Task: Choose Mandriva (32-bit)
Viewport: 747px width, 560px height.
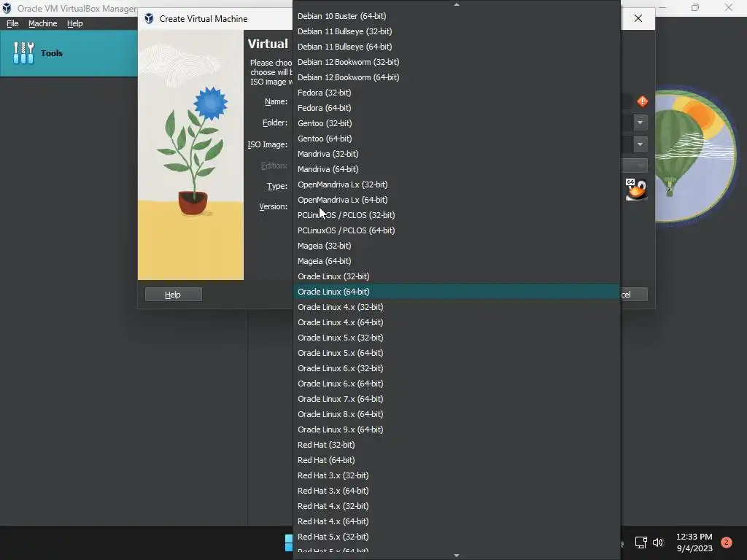Action: pos(457,154)
